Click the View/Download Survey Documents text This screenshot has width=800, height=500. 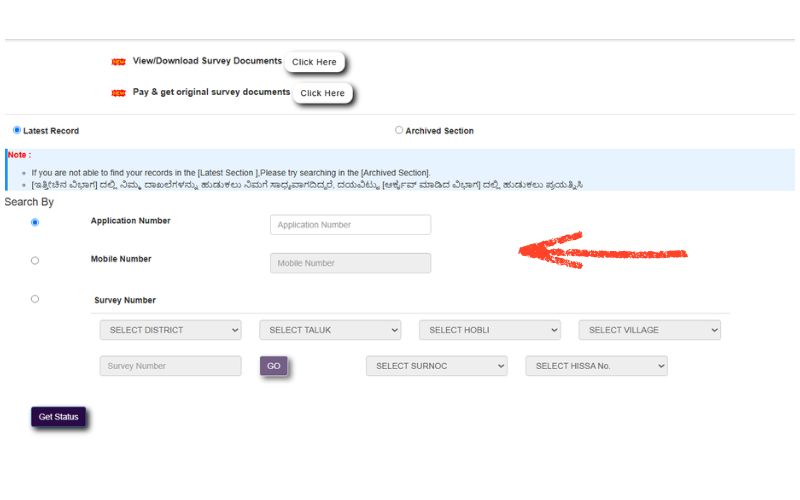[207, 61]
